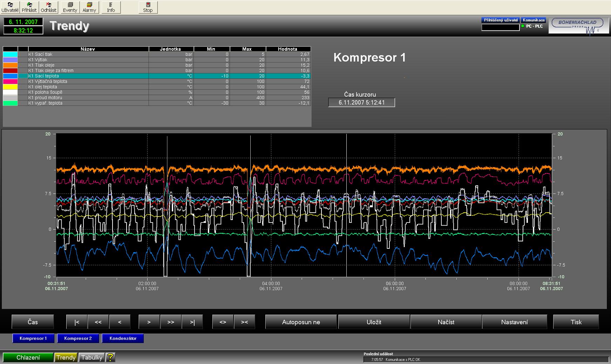Click blue swatch for K1 Sací teplota
Image resolution: width=611 pixels, height=364 pixels.
click(x=10, y=76)
